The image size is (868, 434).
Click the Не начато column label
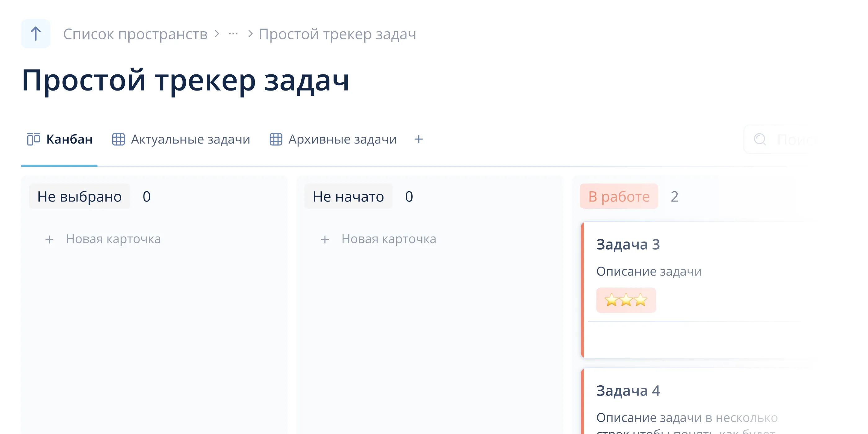(x=348, y=197)
